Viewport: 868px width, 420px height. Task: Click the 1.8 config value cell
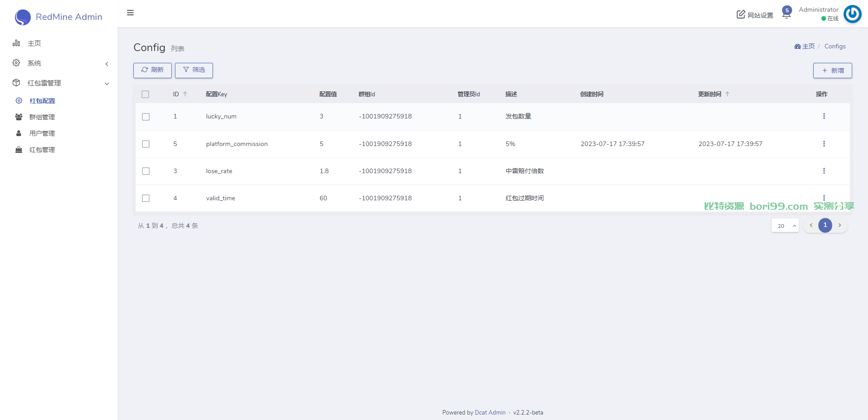coord(324,171)
